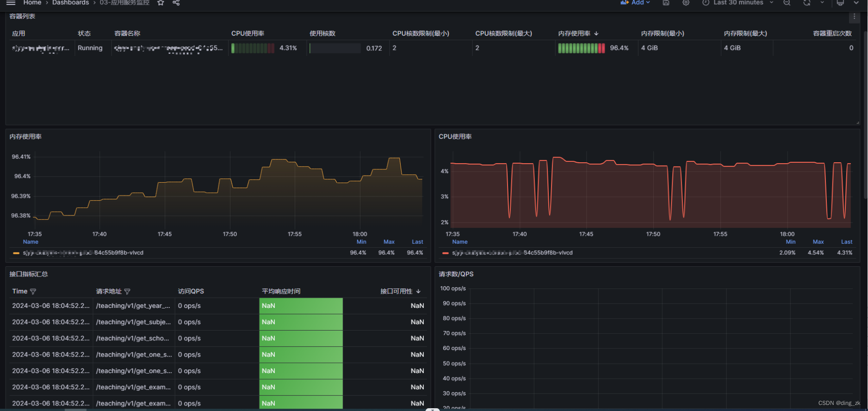This screenshot has width=868, height=411.
Task: Share the dashboard via share icon
Action: [176, 3]
